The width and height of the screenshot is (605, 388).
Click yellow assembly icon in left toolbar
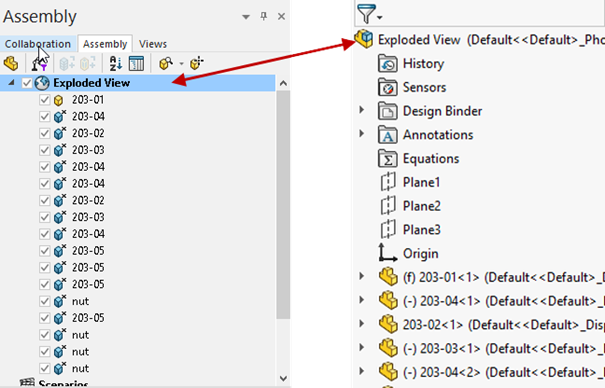pyautogui.click(x=11, y=63)
